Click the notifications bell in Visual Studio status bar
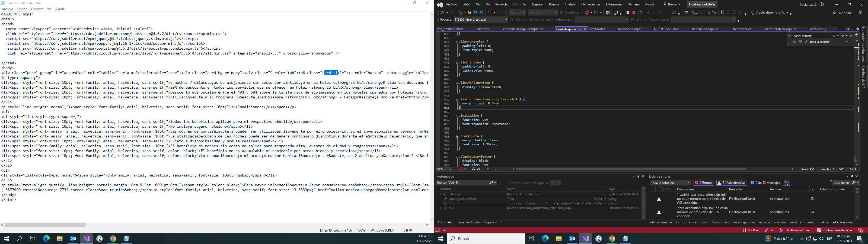The width and height of the screenshot is (868, 244). [860, 230]
